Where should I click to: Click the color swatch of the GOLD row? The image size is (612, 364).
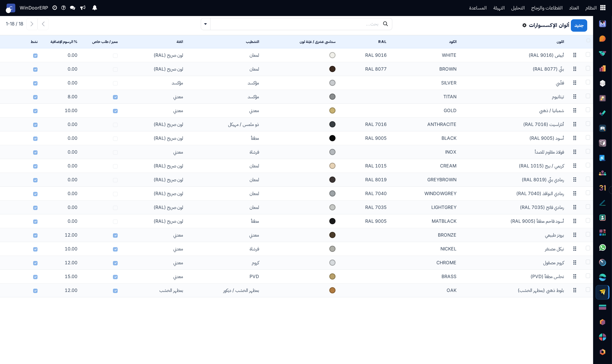[x=332, y=111]
